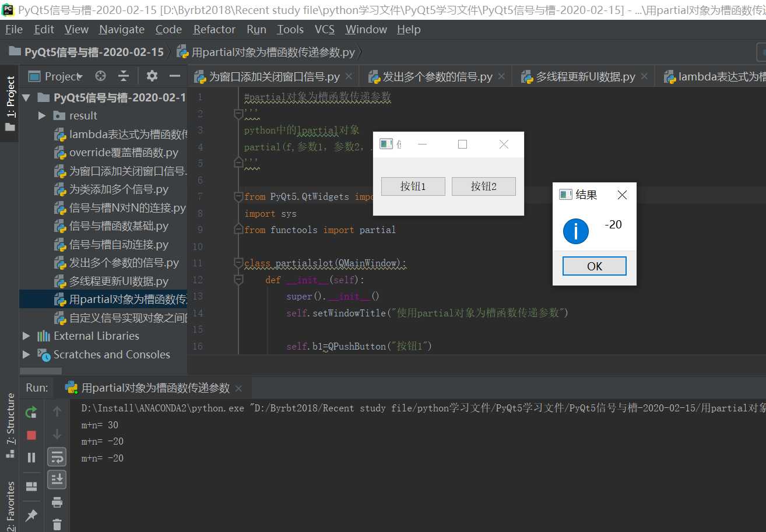
Task: Select override覆盖槽函数.py in project tree
Action: tap(117, 153)
